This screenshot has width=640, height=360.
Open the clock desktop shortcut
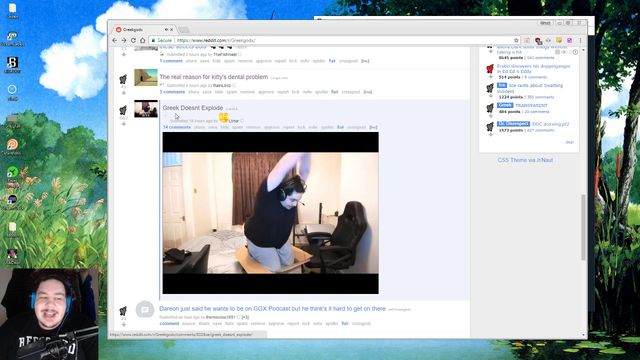click(x=12, y=89)
